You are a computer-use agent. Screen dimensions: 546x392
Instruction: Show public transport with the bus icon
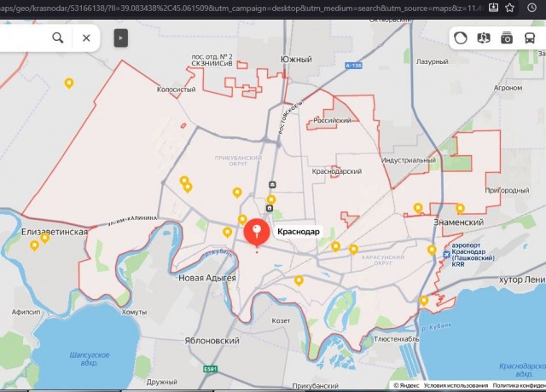(x=530, y=37)
